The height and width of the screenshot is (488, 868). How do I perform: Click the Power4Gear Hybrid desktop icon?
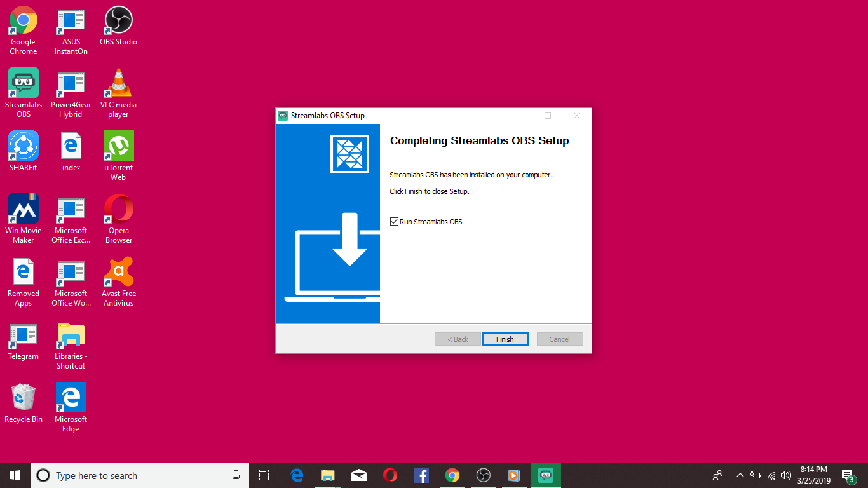click(71, 93)
